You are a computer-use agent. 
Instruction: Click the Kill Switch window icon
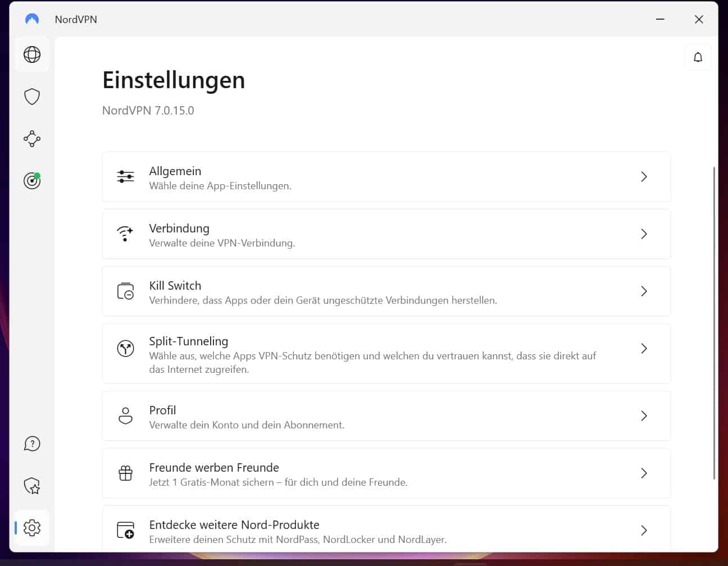point(125,291)
